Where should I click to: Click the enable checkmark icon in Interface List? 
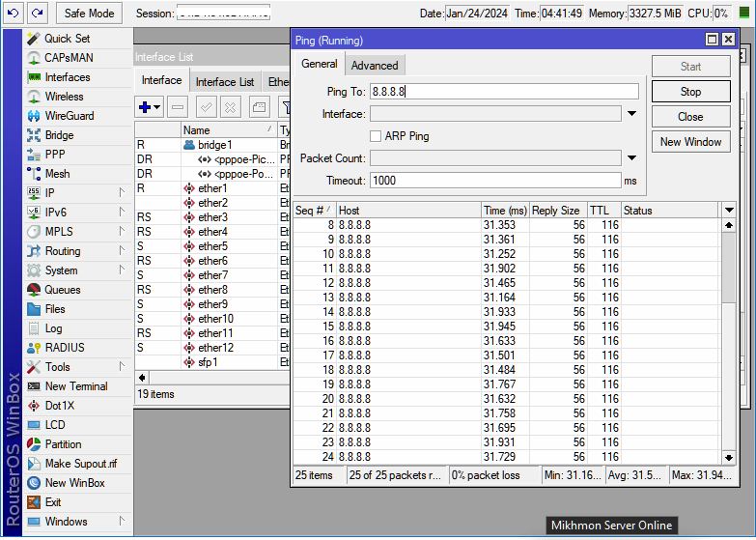(206, 107)
